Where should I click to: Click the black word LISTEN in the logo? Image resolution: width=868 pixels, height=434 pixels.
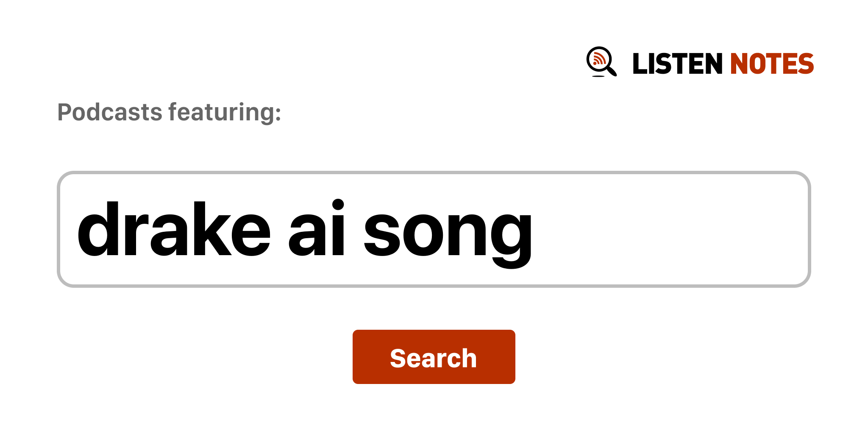pos(677,64)
